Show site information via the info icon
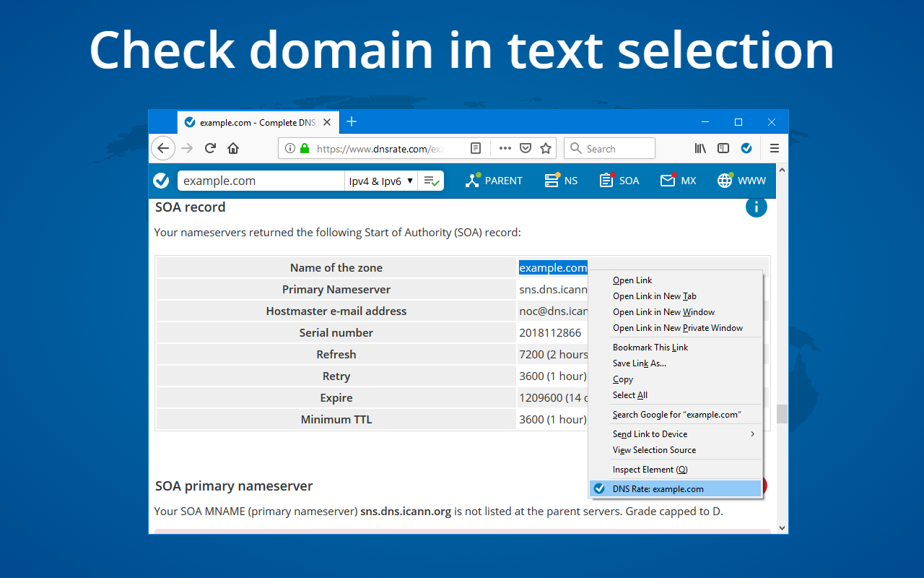 point(290,148)
